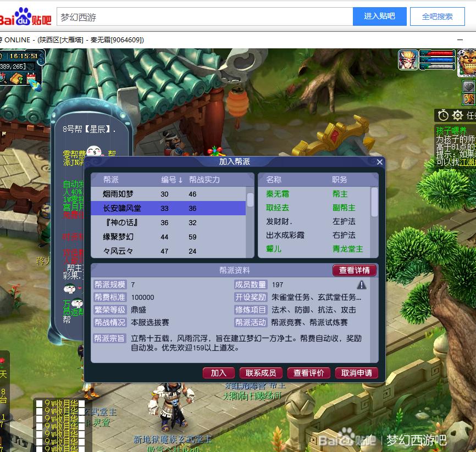476x452 pixels.
Task: Open the world map magnifier icon
Action: point(3,78)
